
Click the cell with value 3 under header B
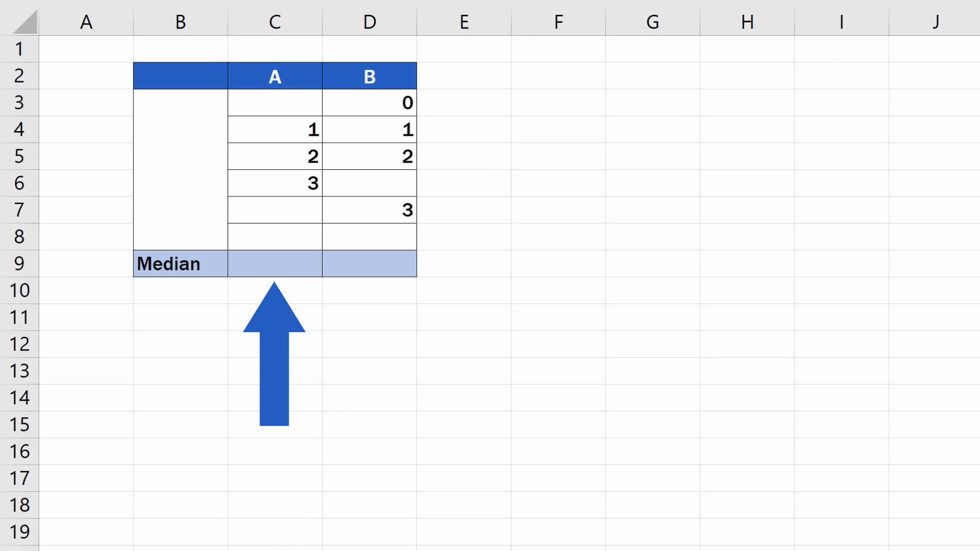click(369, 210)
